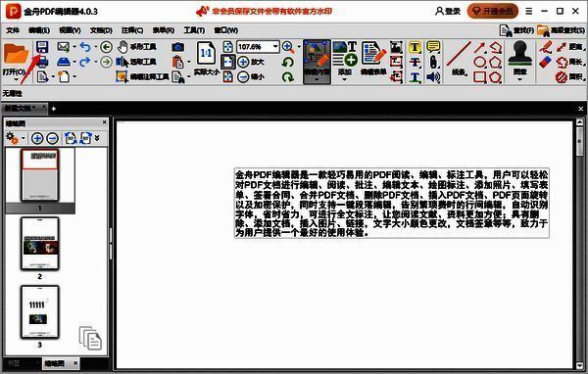Click the blue Redo arrow
The image size is (588, 374).
pyautogui.click(x=85, y=62)
